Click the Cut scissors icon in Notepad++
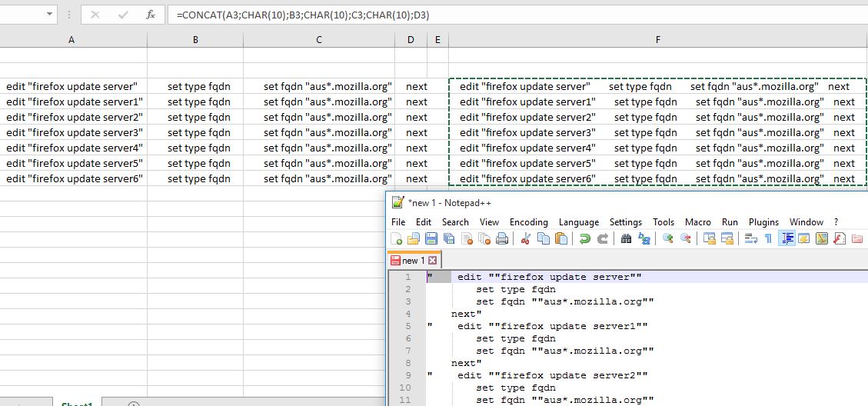868x406 pixels. [x=526, y=238]
